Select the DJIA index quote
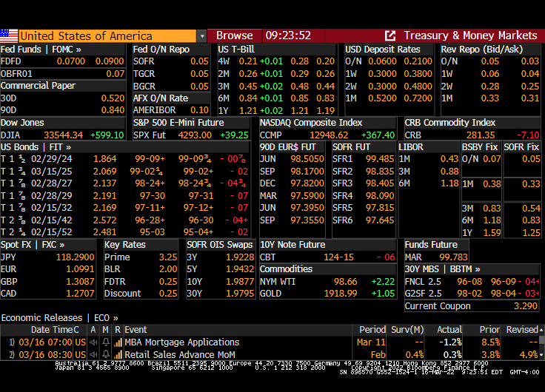This screenshot has height=392, width=545. (x=62, y=135)
